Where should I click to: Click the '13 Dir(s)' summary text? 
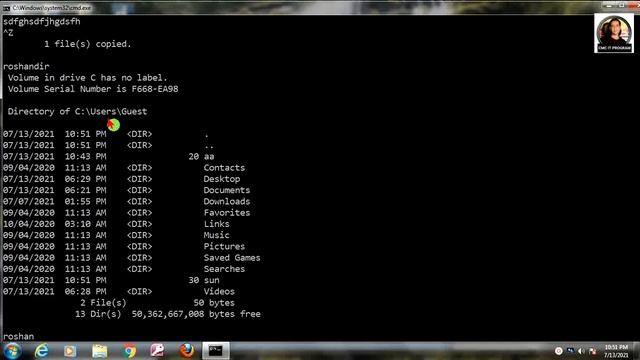point(98,314)
